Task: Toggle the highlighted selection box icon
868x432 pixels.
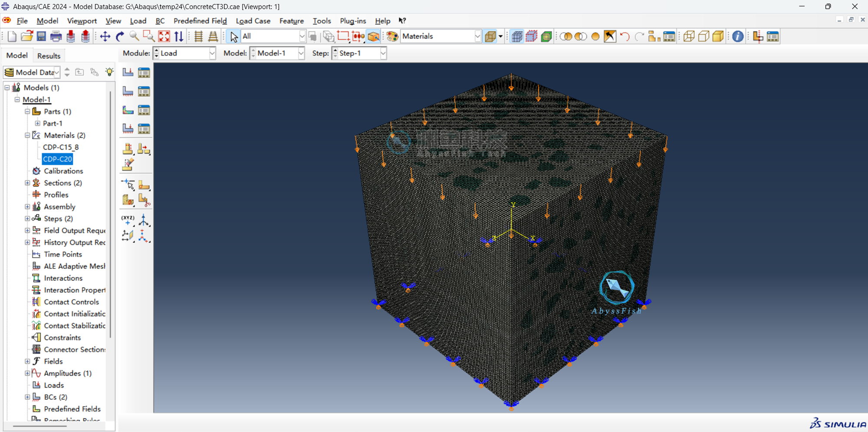Action: click(x=373, y=36)
